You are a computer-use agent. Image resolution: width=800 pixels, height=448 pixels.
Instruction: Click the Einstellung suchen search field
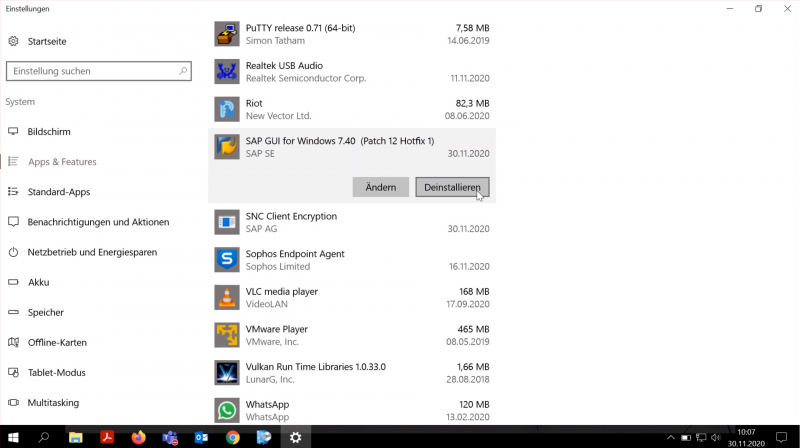pos(99,71)
